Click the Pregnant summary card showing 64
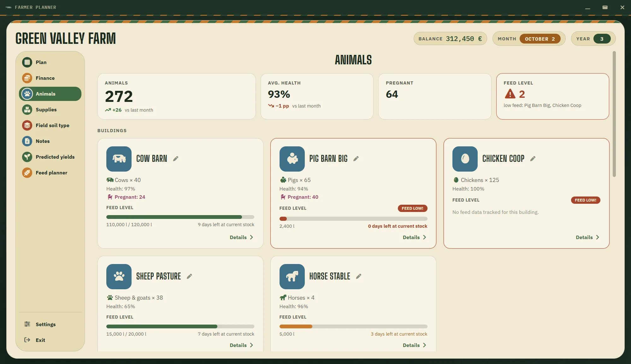Screen dimensions: 631x364 click(x=435, y=96)
